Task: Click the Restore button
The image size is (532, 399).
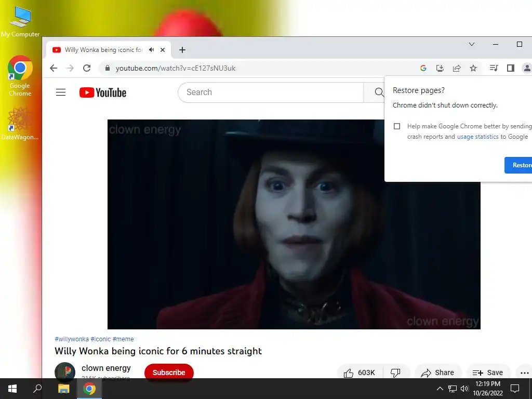Action: [518, 165]
